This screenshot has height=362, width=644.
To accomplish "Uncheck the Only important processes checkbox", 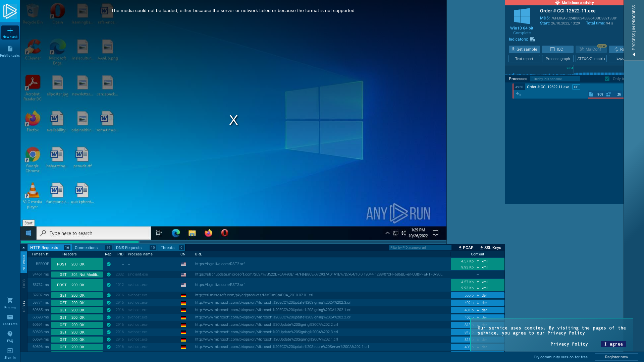I will coord(607,79).
